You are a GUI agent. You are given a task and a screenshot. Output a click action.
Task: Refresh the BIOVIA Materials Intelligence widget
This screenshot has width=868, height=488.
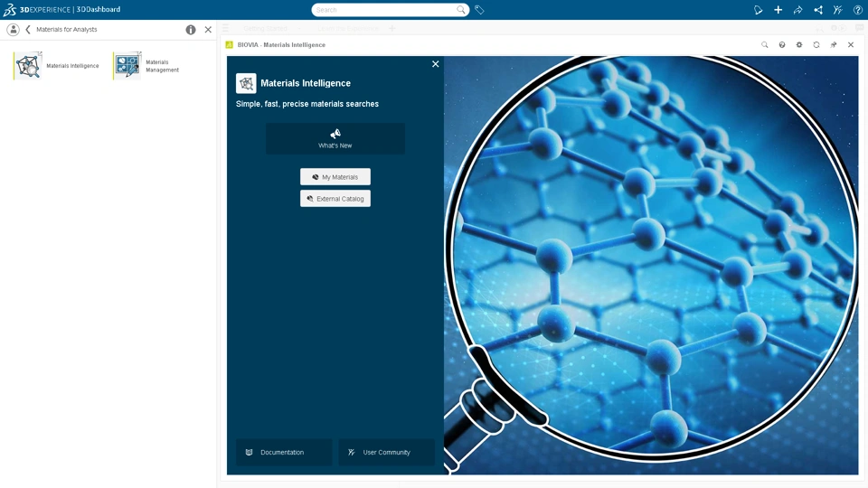click(x=816, y=45)
